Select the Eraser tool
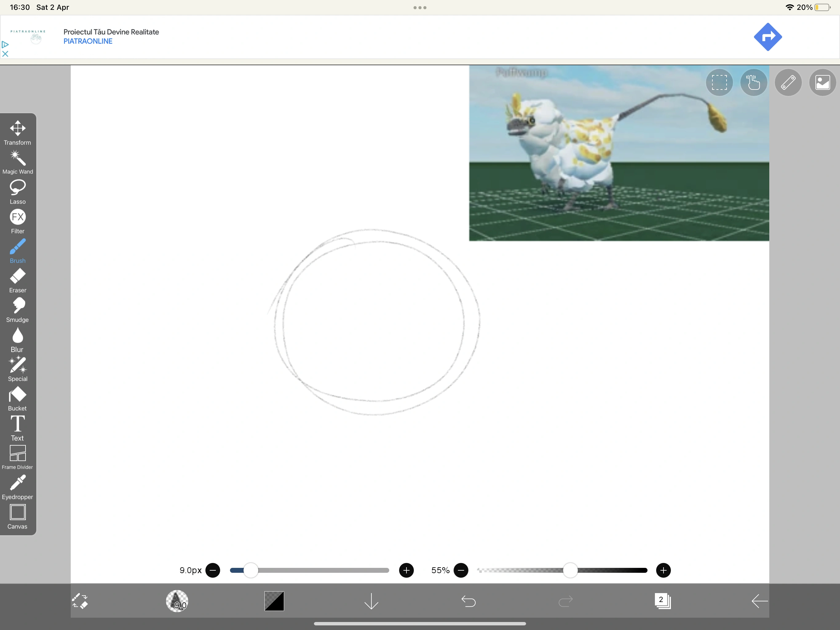 click(18, 281)
